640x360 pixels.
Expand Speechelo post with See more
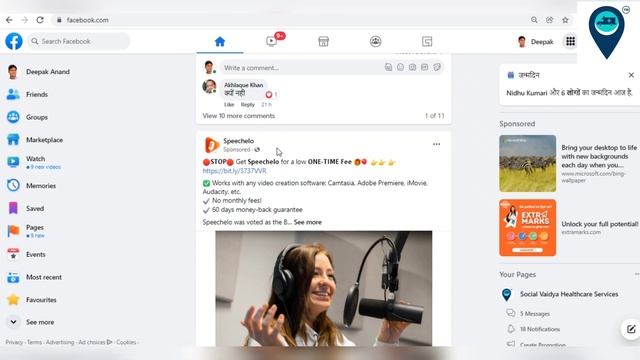point(308,222)
